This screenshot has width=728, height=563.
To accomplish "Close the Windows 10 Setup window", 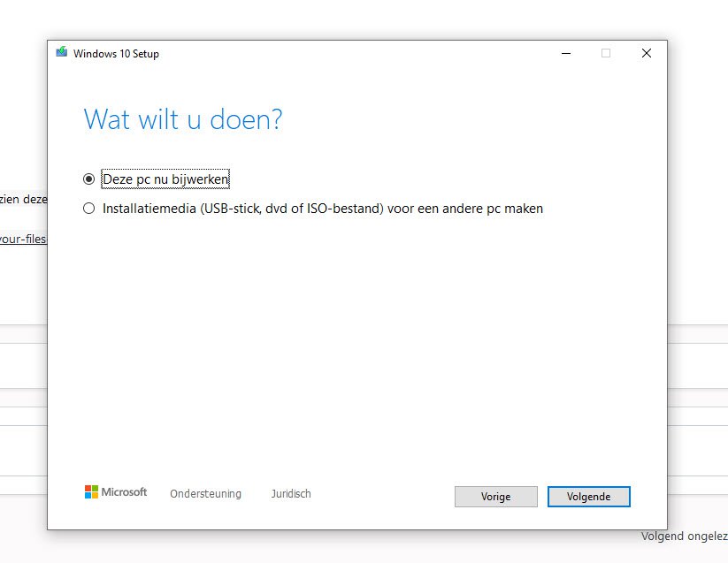I will coord(647,53).
